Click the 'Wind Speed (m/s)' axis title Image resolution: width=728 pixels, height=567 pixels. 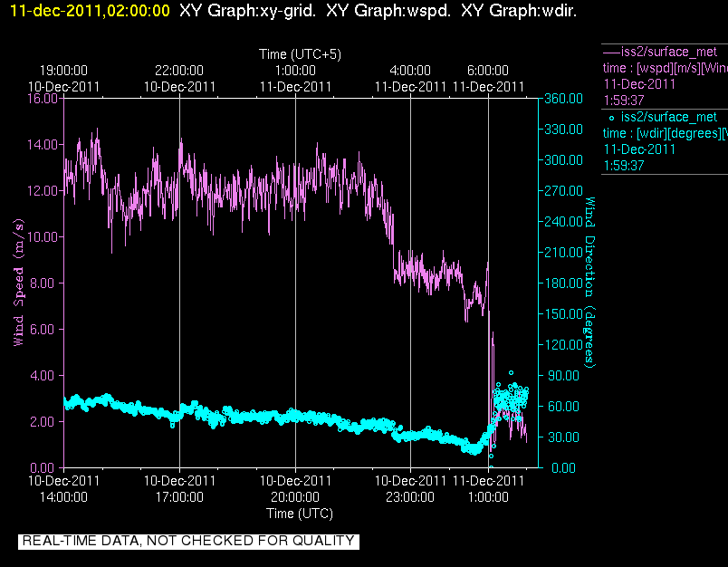(x=18, y=283)
